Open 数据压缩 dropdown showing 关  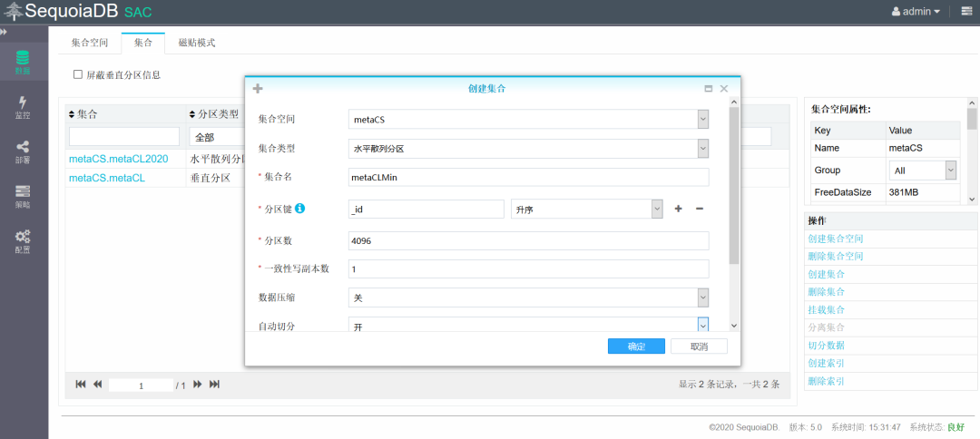coord(528,298)
